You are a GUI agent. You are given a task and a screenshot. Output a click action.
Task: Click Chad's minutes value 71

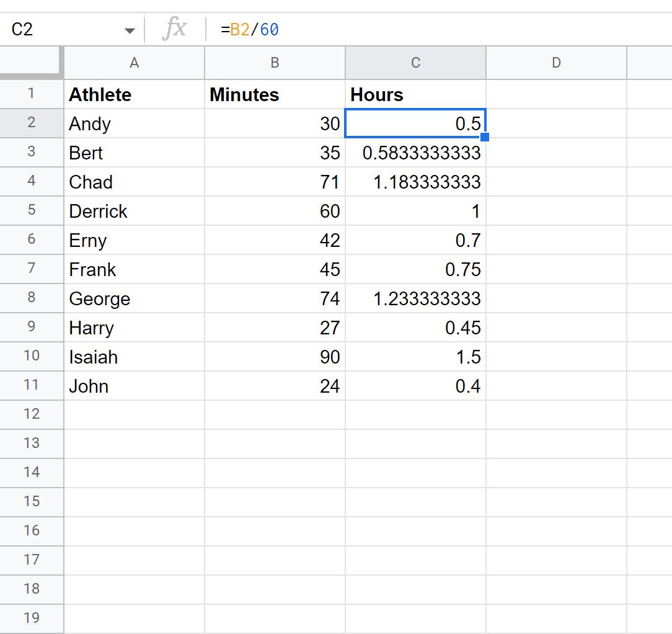pos(275,181)
